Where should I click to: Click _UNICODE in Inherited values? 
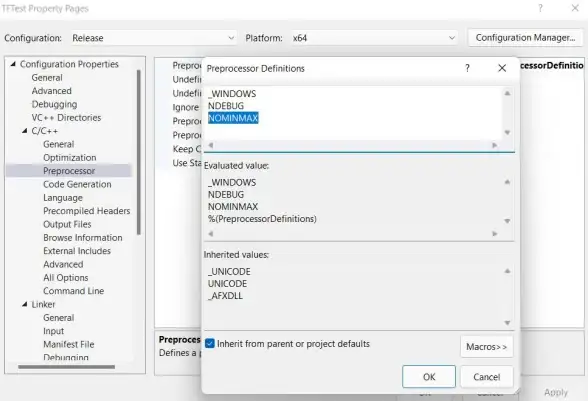point(229,272)
